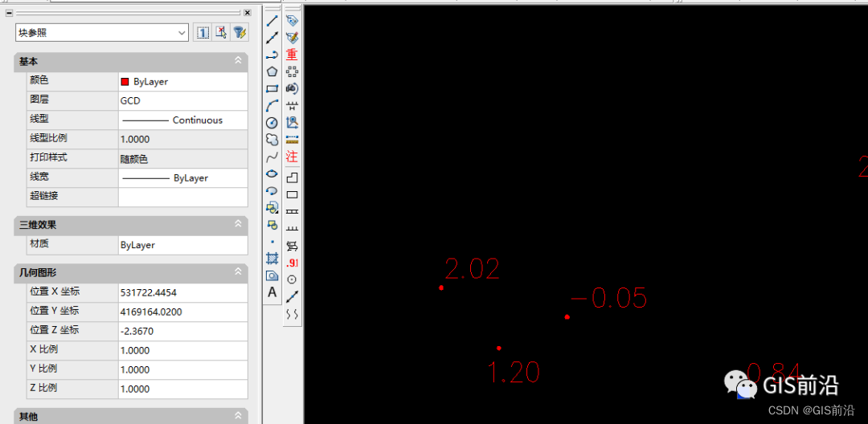Screen dimensions: 868x424
Task: Click the 位置 X 坐标 value 531722.4454
Action: click(182, 293)
